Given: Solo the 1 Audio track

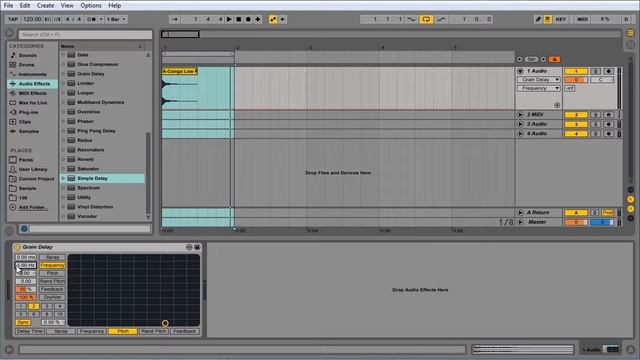Looking at the screenshot, I should point(596,71).
